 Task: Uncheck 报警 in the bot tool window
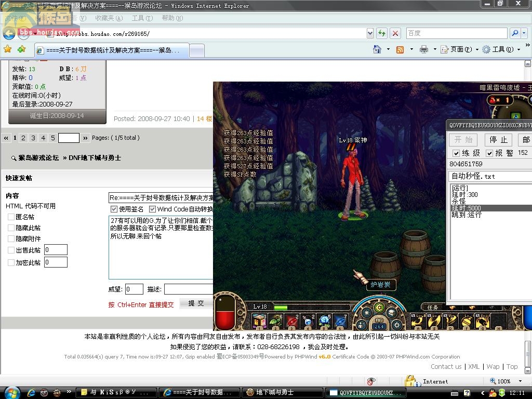pos(489,153)
